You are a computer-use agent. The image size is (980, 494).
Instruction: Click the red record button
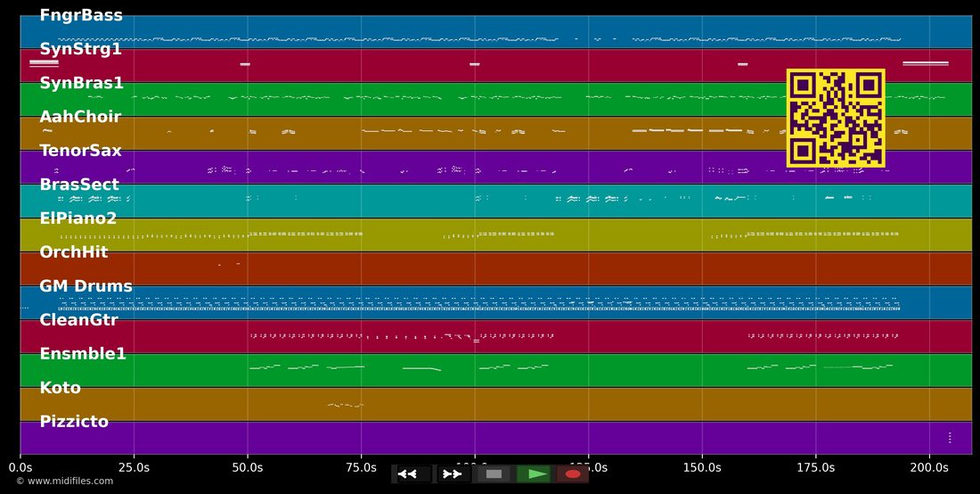click(x=573, y=474)
